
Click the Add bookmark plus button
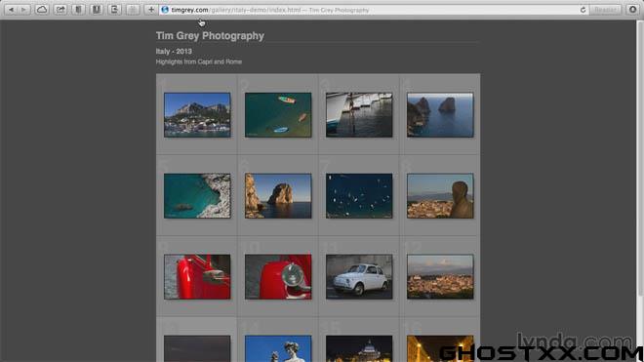click(x=150, y=10)
